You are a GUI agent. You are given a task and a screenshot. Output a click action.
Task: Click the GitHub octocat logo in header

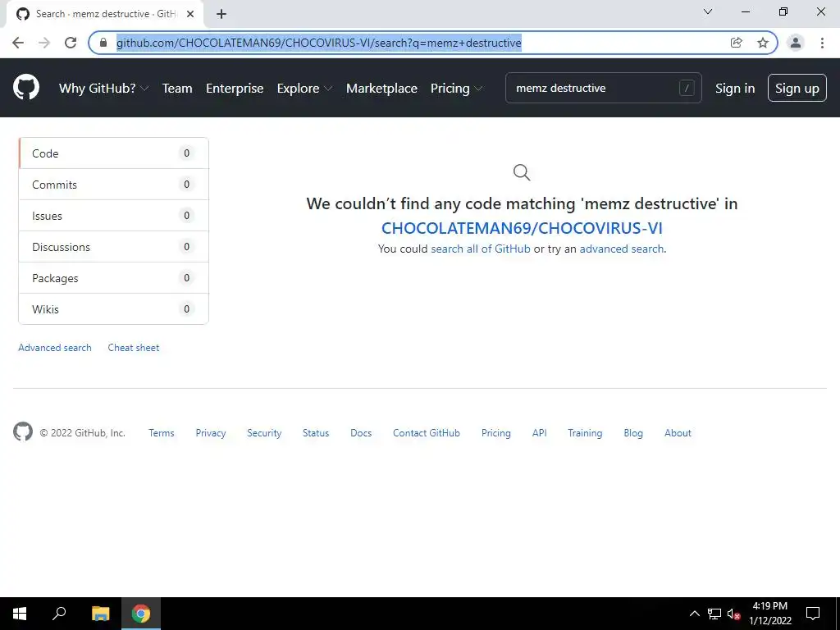pos(26,87)
